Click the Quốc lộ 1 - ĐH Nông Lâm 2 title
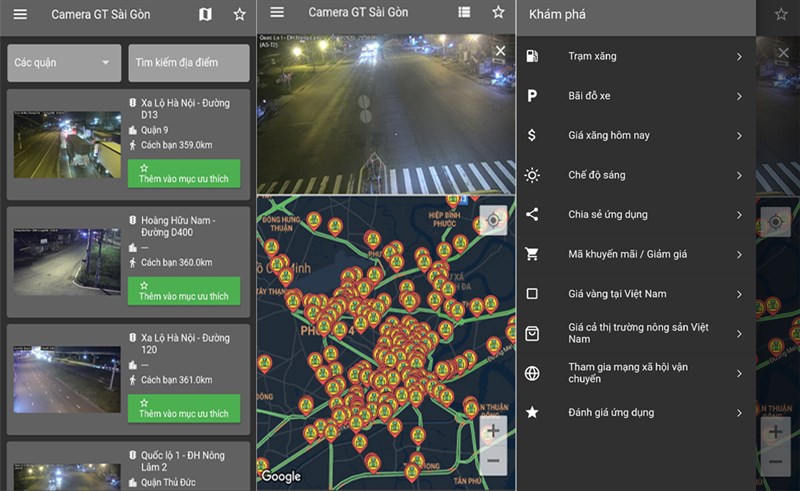The image size is (800, 491). point(183,461)
